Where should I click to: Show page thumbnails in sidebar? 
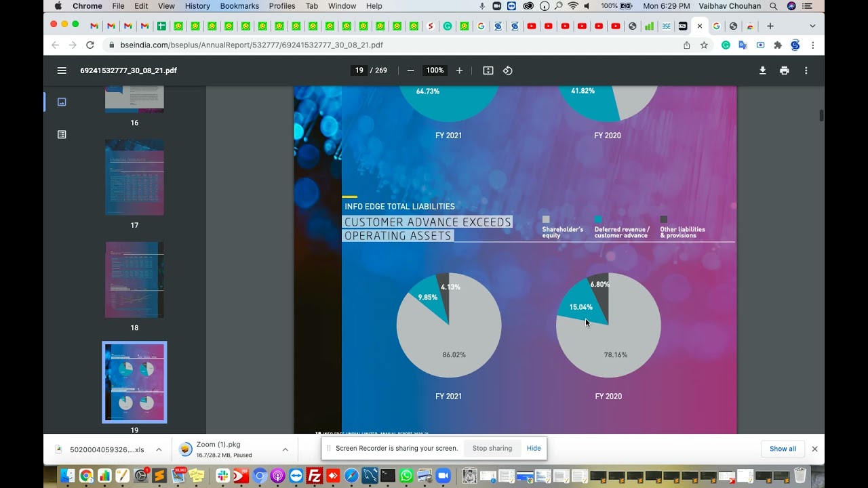[x=62, y=102]
